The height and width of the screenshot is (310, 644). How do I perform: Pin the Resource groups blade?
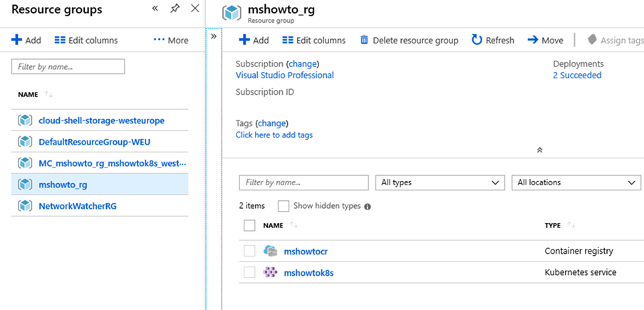[175, 9]
